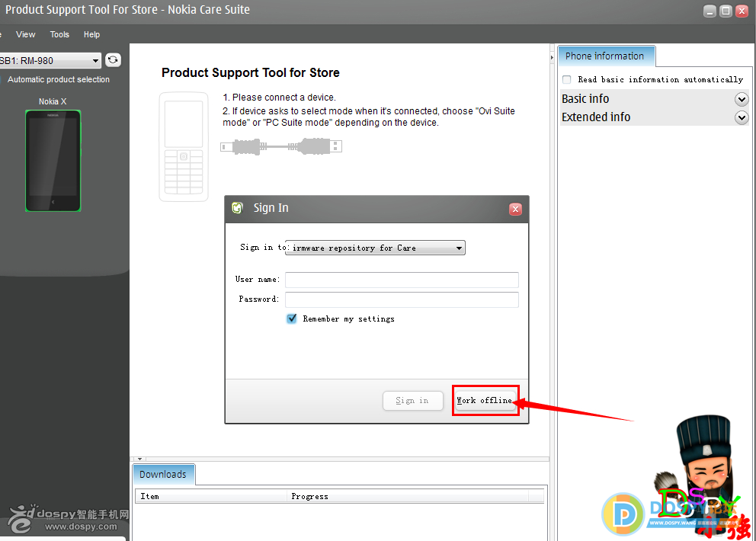Switch to the Phone information tab
Screen dimensions: 756x541
(x=606, y=56)
